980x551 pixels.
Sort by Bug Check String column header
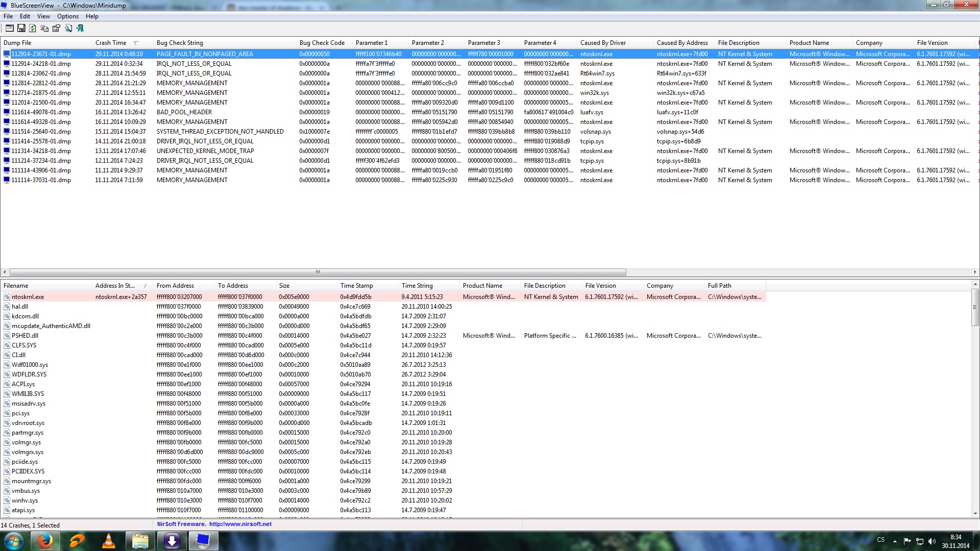(180, 43)
